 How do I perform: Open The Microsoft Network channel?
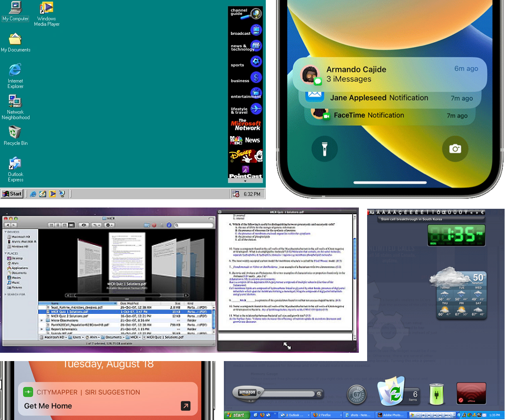tap(246, 125)
